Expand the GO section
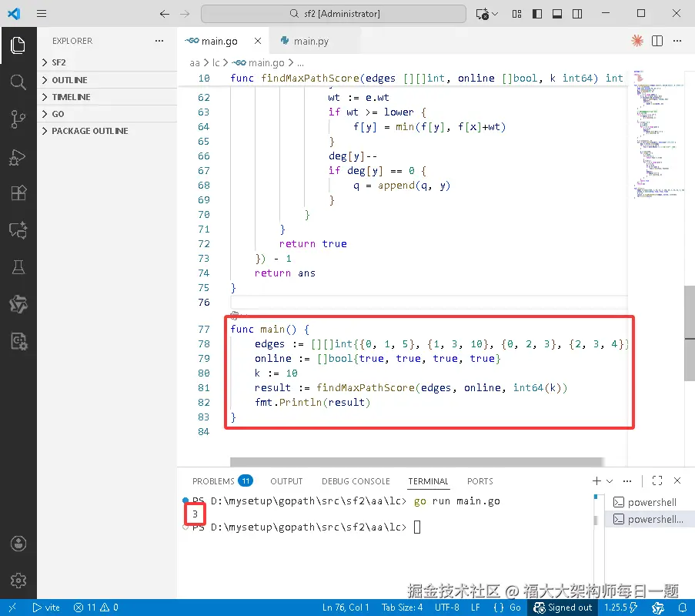The width and height of the screenshot is (695, 616). 107,114
